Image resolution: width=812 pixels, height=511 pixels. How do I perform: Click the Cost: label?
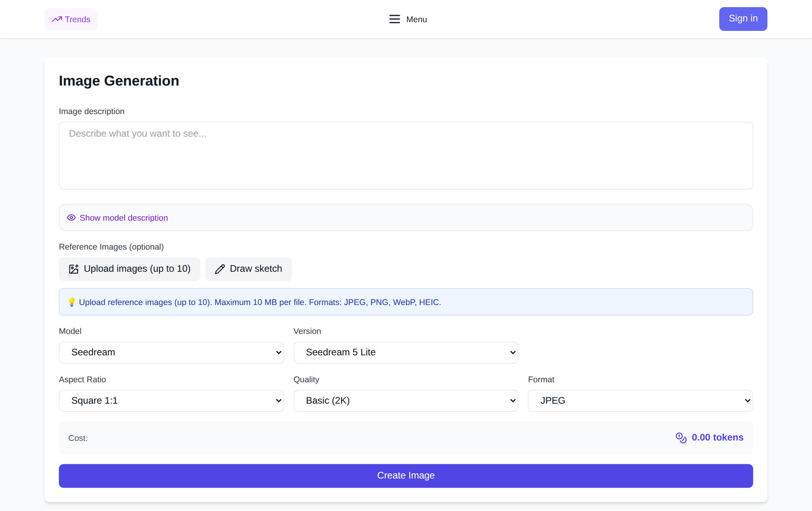point(78,438)
